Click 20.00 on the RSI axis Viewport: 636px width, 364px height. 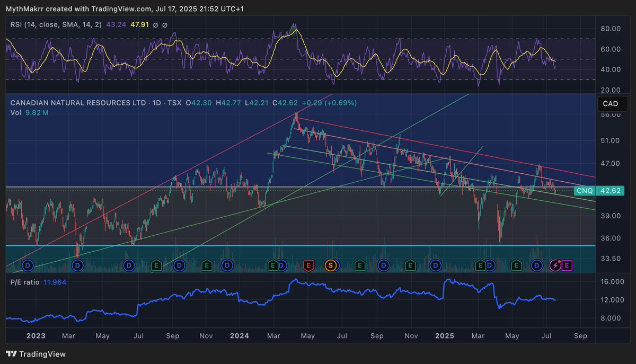pyautogui.click(x=609, y=90)
